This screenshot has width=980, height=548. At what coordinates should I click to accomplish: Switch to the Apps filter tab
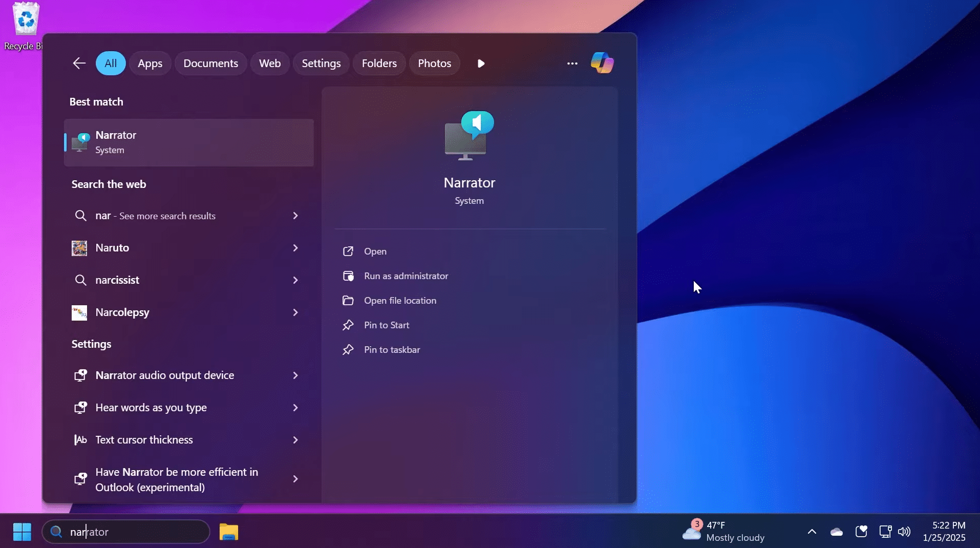[x=150, y=63]
